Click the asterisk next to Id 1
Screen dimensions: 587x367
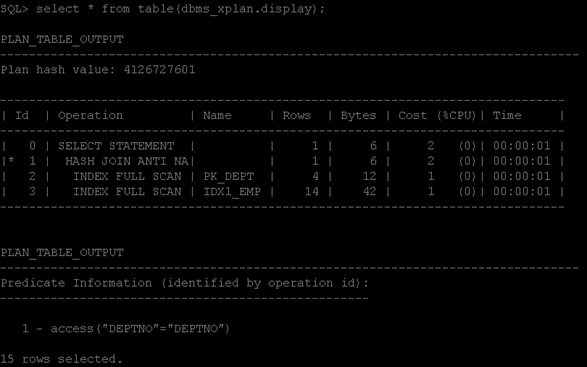point(11,160)
